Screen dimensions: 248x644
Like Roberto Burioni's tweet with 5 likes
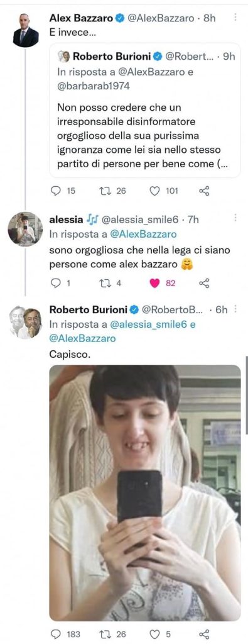pos(159,634)
